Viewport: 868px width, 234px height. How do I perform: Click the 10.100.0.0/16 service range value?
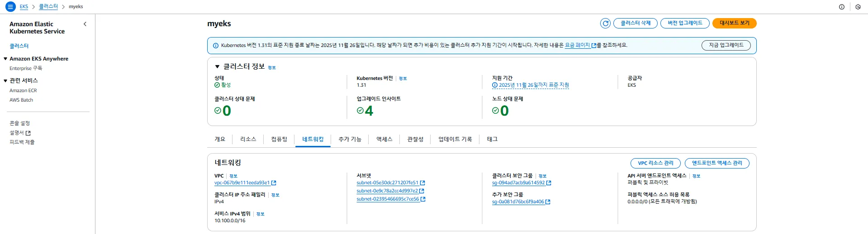coord(230,221)
